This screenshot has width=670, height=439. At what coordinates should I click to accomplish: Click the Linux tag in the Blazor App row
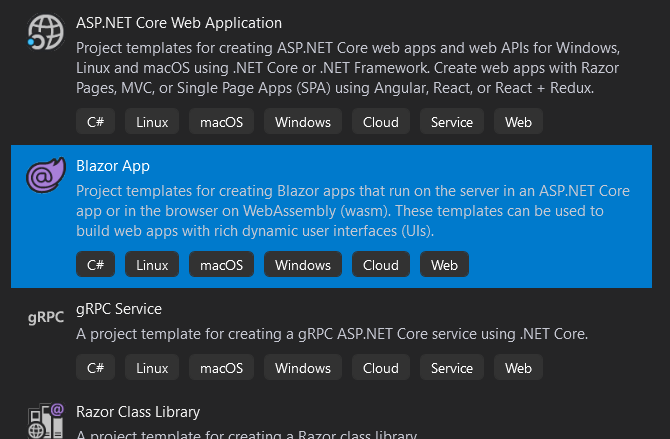click(x=152, y=265)
